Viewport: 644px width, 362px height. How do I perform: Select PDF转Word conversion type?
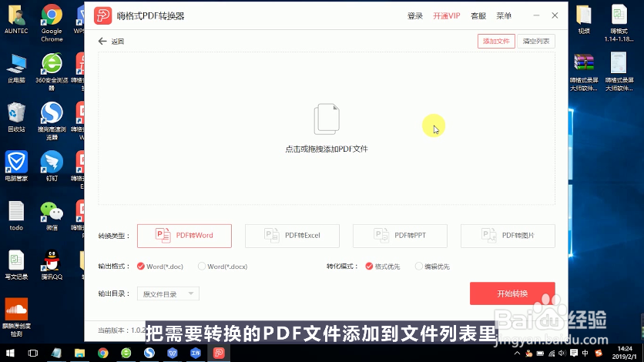[x=184, y=236]
